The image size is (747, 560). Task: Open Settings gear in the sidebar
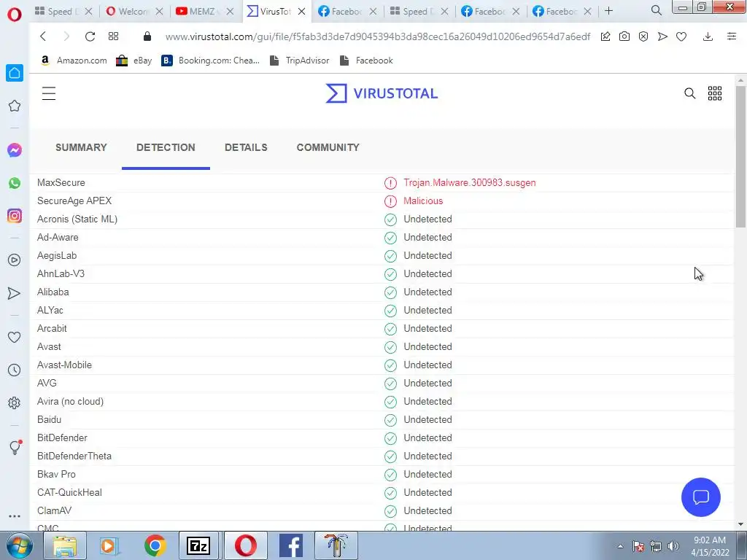point(15,402)
